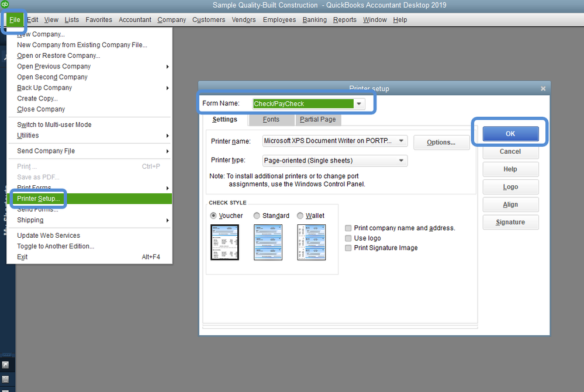This screenshot has width=584, height=392.
Task: Enable Print Signature Image checkbox
Action: [x=348, y=248]
